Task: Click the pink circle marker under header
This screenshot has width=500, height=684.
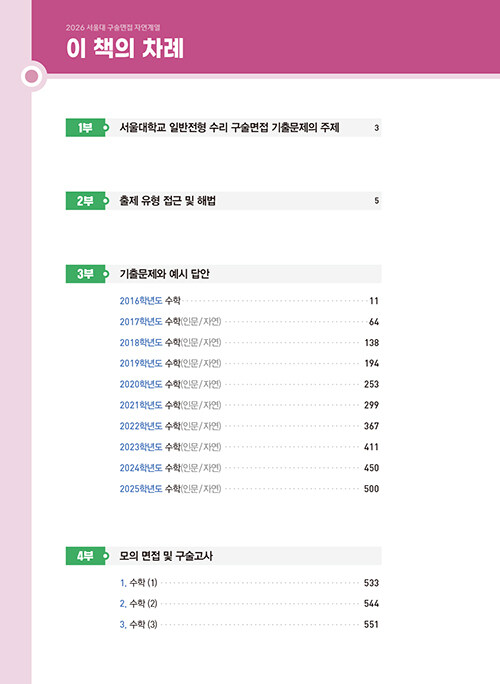Action: pyautogui.click(x=32, y=76)
